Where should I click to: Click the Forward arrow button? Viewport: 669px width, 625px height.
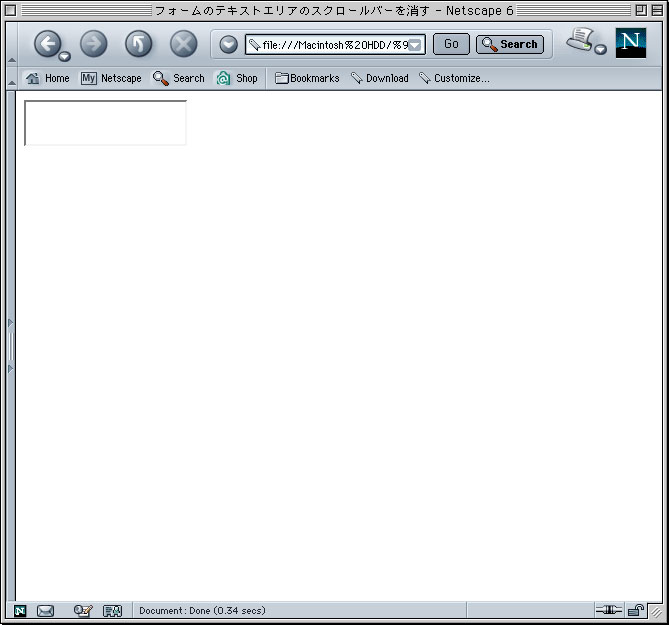click(93, 44)
